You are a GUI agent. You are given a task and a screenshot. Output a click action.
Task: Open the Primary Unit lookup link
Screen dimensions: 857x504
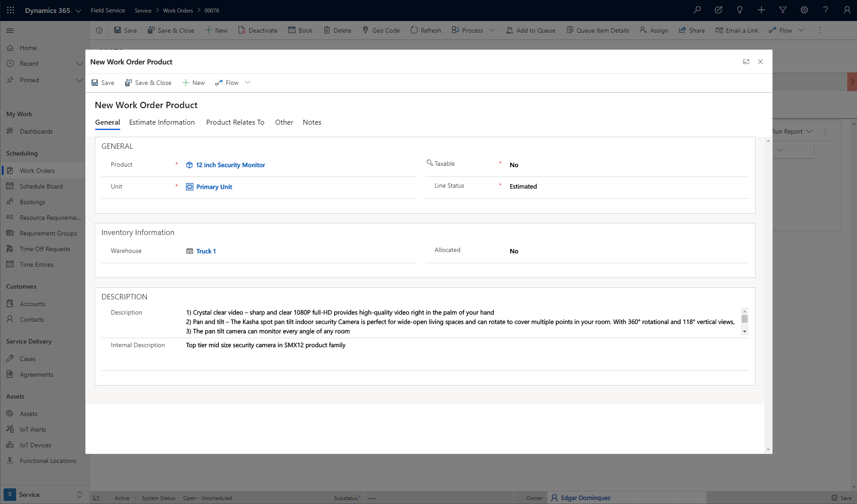(214, 187)
